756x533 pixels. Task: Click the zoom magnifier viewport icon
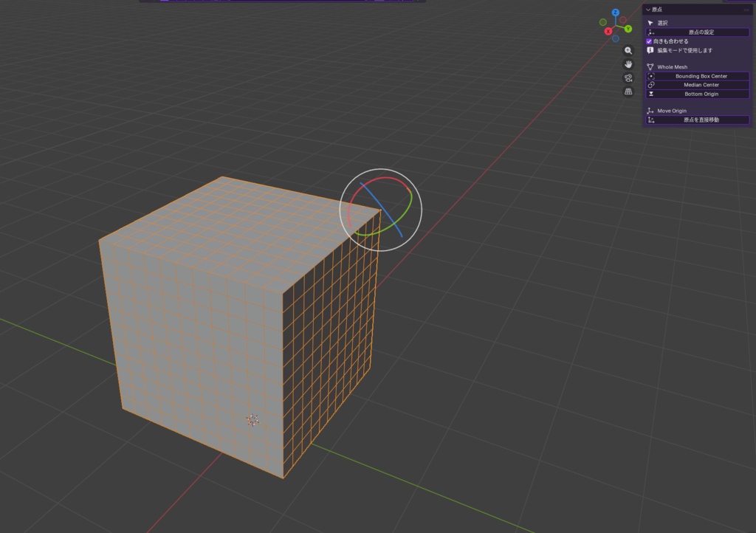(x=628, y=50)
